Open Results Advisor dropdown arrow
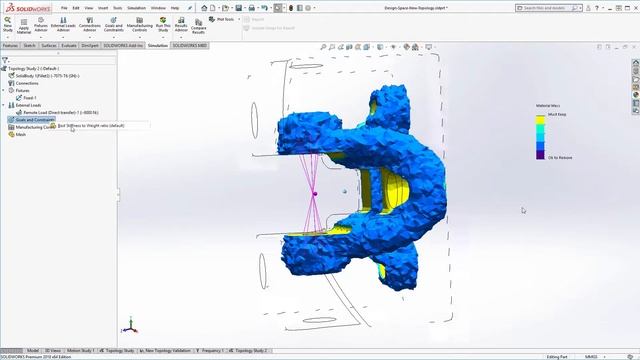The height and width of the screenshot is (360, 640). [x=181, y=37]
